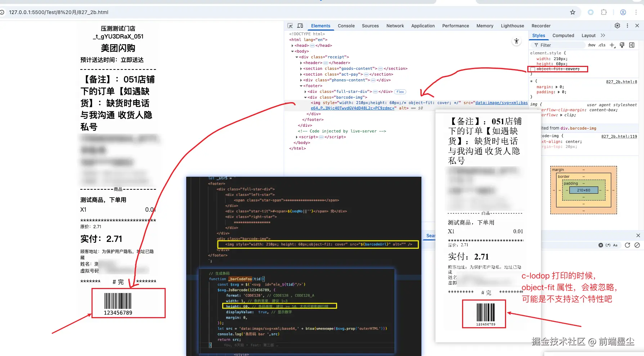Select the Computed pane tab

pos(563,36)
